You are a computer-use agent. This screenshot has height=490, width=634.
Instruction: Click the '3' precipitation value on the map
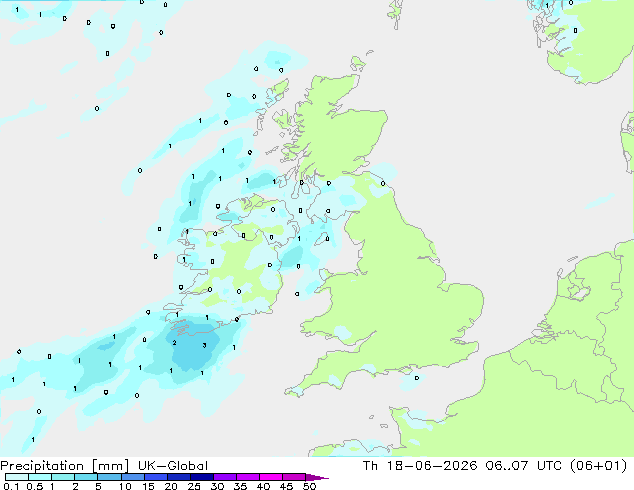(205, 345)
